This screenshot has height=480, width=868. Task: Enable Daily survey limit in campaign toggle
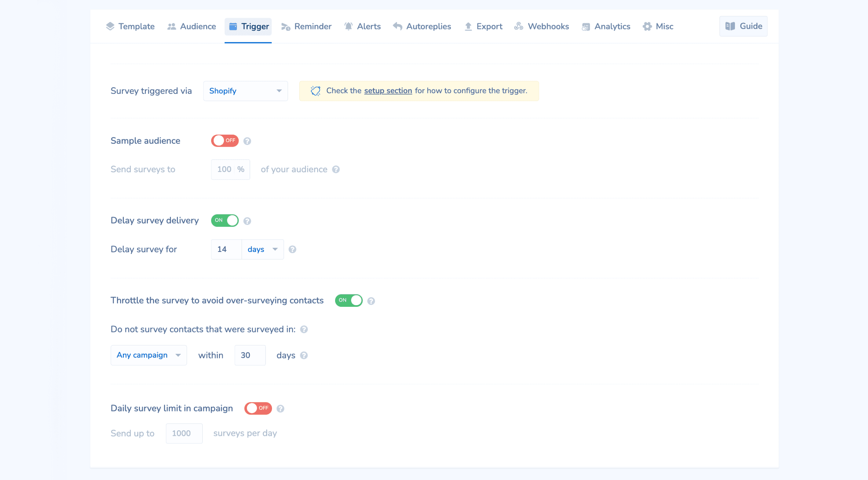(x=258, y=408)
